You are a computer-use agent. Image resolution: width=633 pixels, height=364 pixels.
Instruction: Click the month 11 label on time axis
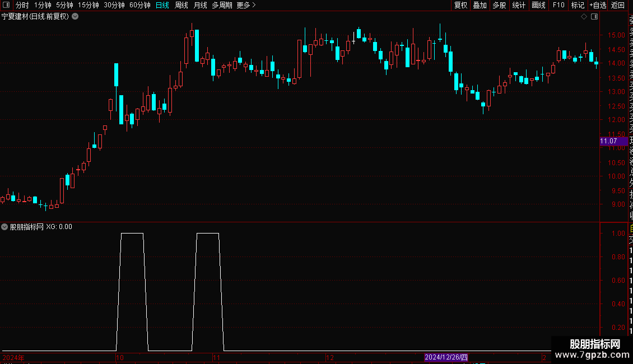[216, 357]
